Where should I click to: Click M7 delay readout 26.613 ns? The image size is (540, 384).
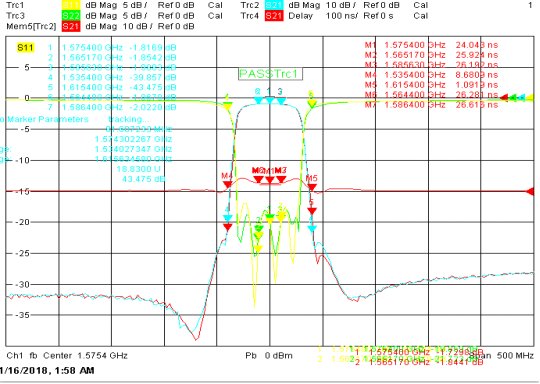coord(477,105)
